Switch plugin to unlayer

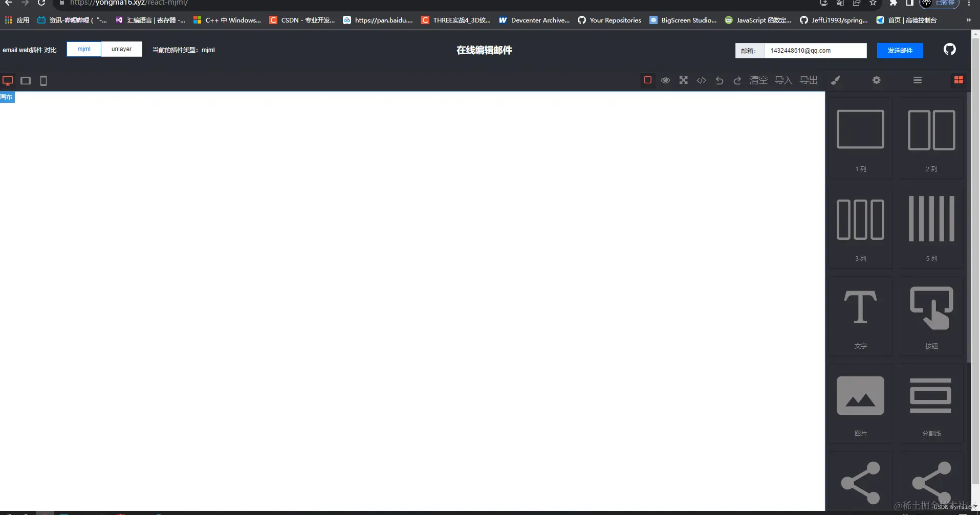[121, 49]
